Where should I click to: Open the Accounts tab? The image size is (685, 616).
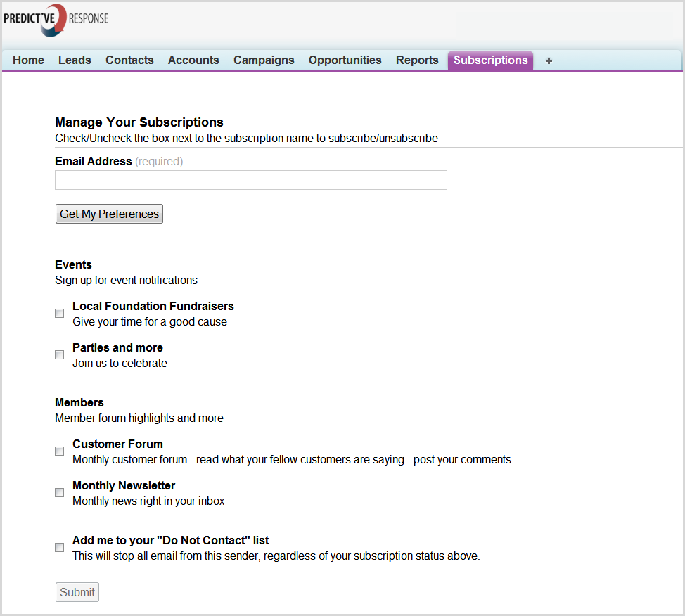pyautogui.click(x=193, y=60)
